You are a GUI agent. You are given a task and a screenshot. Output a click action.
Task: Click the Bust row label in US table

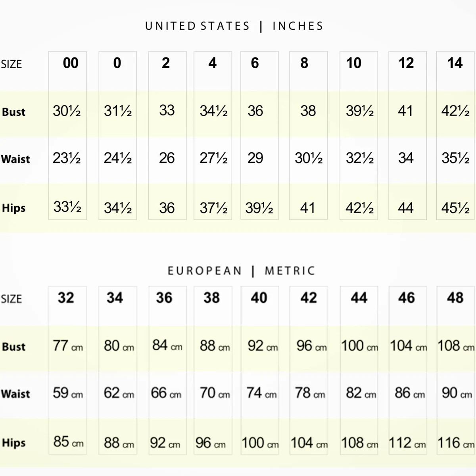13,112
